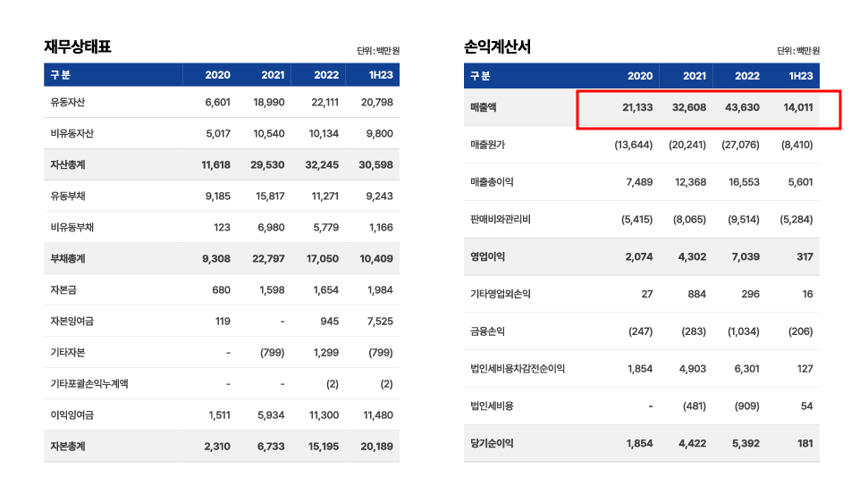Click the 유동부채 value 9,243

tap(379, 196)
